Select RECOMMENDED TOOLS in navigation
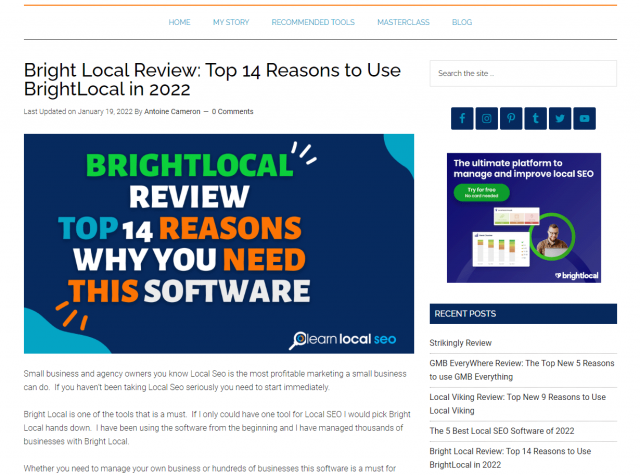Viewport: 640px width, 475px height. (313, 21)
